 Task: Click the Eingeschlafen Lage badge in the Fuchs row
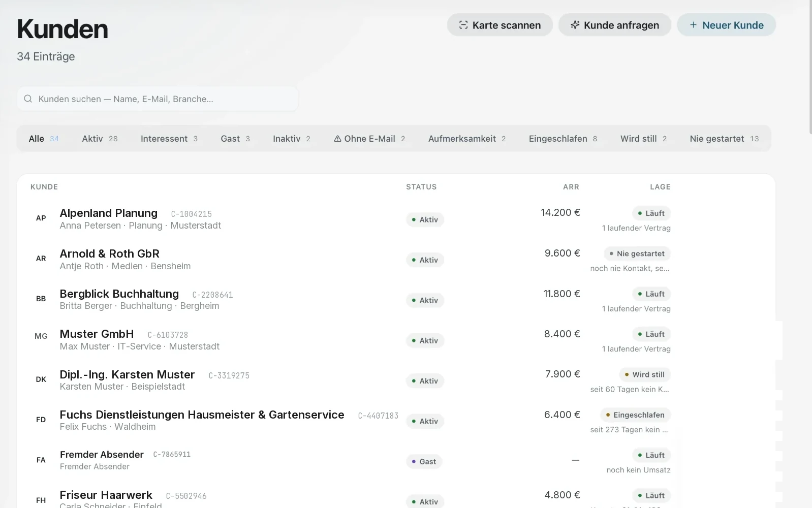tap(635, 415)
